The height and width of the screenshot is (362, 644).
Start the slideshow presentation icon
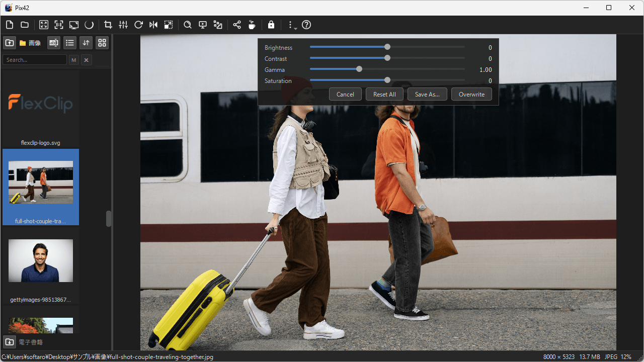coord(203,25)
